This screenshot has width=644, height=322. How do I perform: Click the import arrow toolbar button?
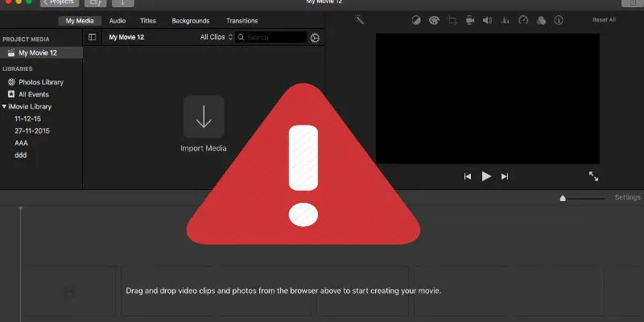(x=123, y=2)
